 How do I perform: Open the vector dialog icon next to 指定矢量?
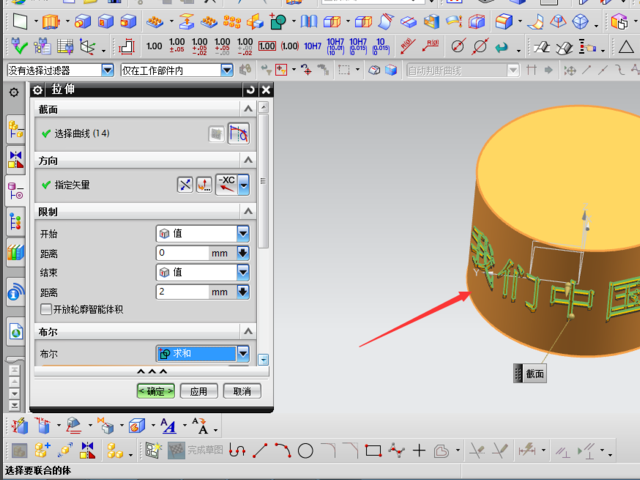pyautogui.click(x=204, y=184)
